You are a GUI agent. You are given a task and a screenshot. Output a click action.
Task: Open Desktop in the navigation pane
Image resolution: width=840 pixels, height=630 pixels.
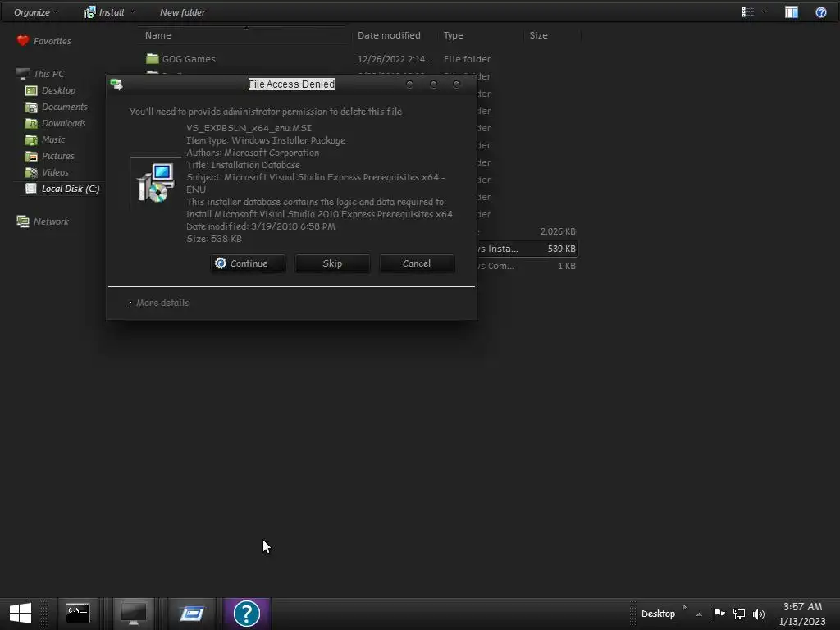[x=58, y=90]
